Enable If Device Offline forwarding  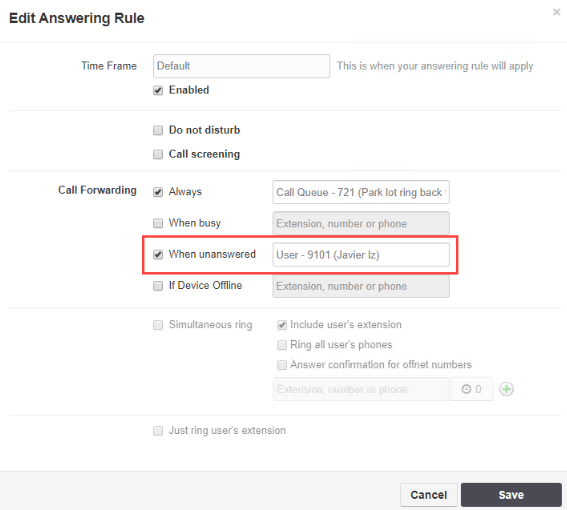pyautogui.click(x=158, y=286)
